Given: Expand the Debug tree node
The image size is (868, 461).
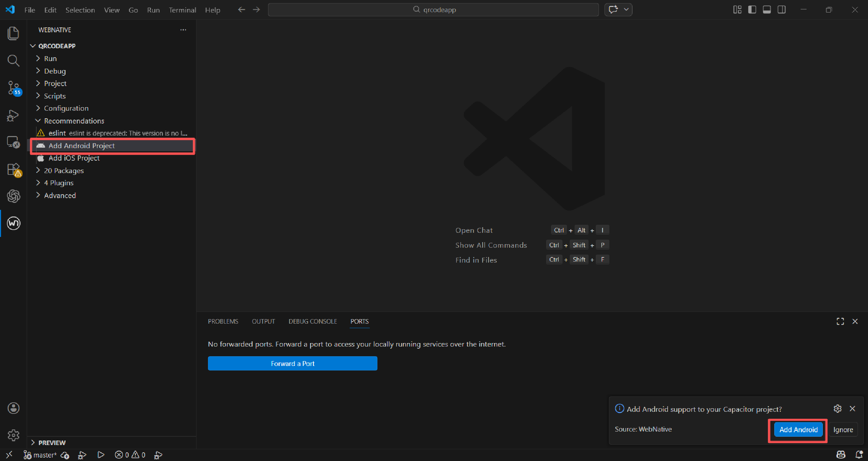Looking at the screenshot, I should (111, 71).
